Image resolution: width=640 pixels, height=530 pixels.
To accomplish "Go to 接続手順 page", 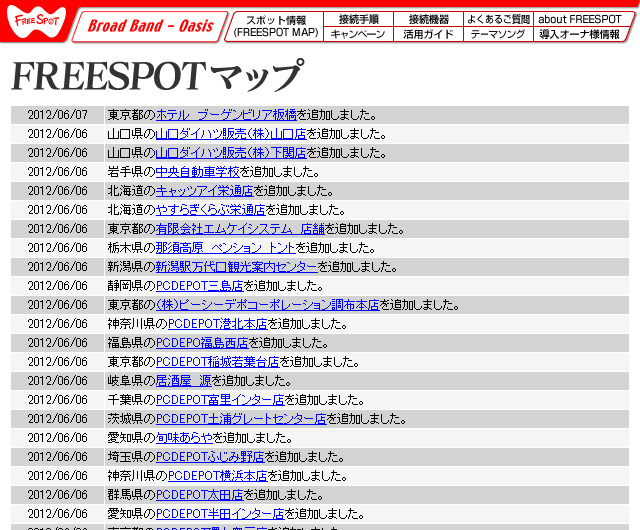I will tap(358, 20).
